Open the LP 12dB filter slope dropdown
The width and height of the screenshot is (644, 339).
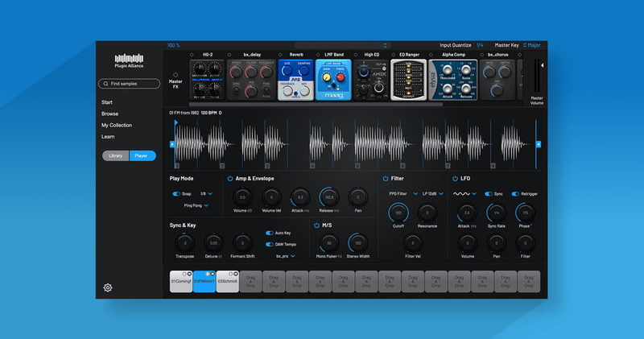[x=433, y=194]
